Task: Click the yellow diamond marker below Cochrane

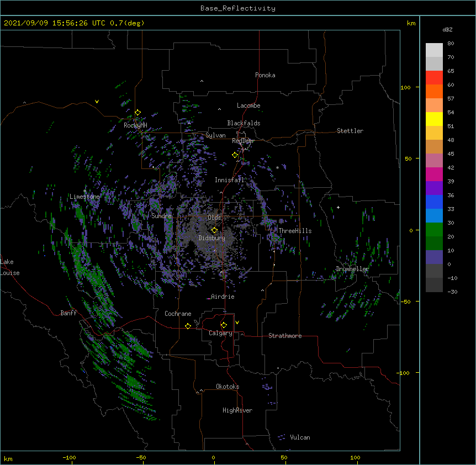Action: click(x=188, y=326)
